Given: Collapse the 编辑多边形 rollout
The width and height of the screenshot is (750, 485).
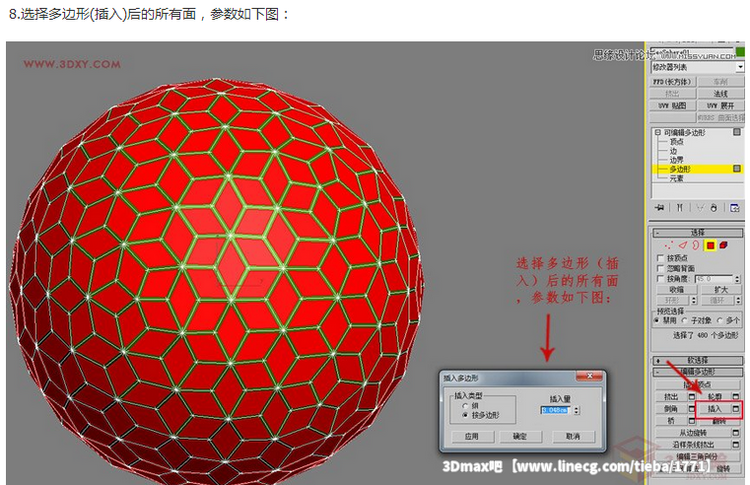Looking at the screenshot, I should pyautogui.click(x=698, y=372).
